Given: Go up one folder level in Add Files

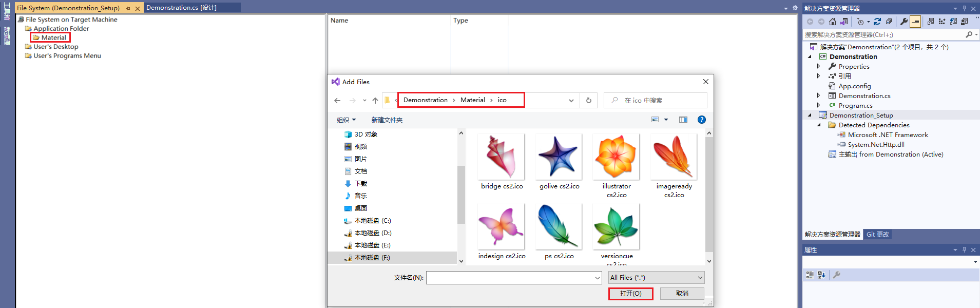Looking at the screenshot, I should [375, 101].
